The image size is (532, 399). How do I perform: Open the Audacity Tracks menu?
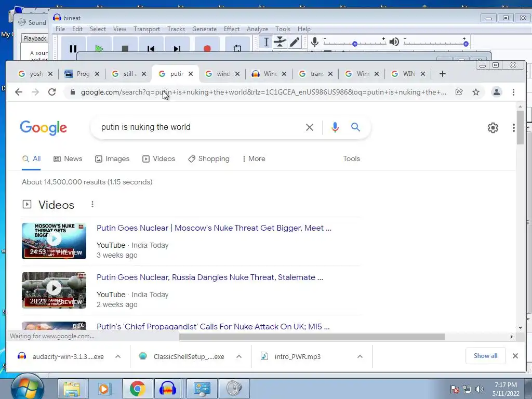click(x=176, y=29)
